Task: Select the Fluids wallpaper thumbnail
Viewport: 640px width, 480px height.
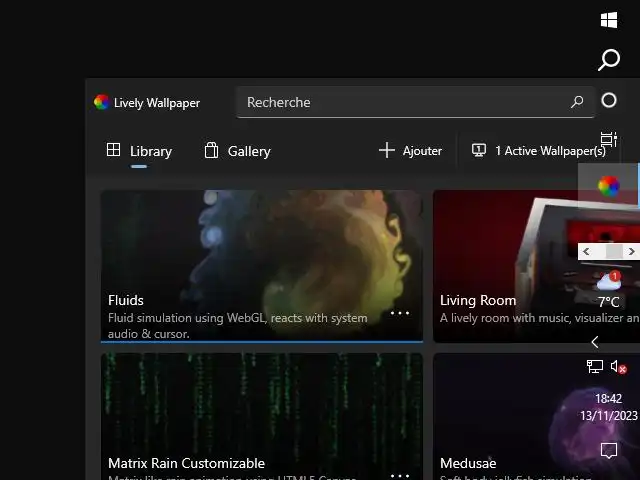Action: click(x=262, y=266)
